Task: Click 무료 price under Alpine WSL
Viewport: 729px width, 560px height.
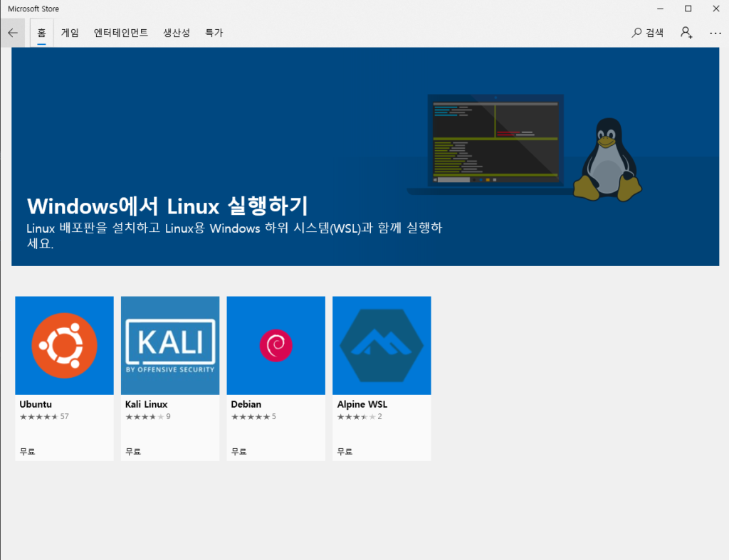Action: coord(345,451)
